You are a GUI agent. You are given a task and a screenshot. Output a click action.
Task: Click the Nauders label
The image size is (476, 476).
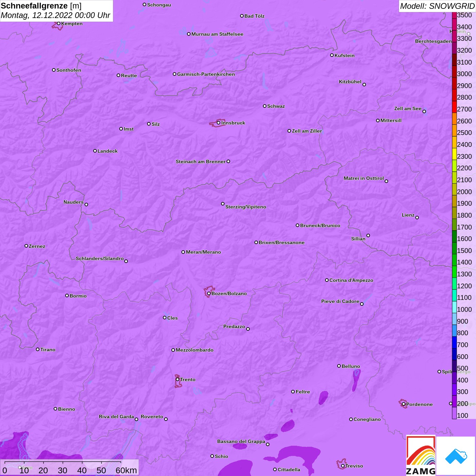(x=73, y=202)
